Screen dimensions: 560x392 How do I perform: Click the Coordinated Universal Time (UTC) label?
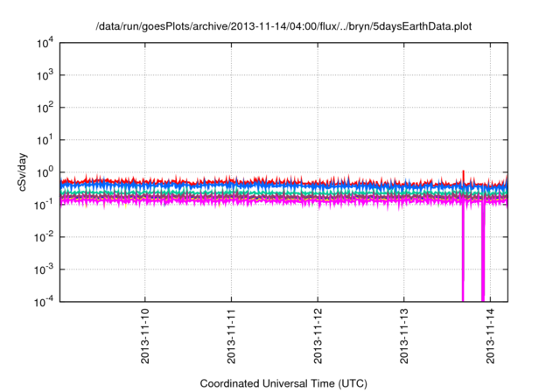point(283,383)
